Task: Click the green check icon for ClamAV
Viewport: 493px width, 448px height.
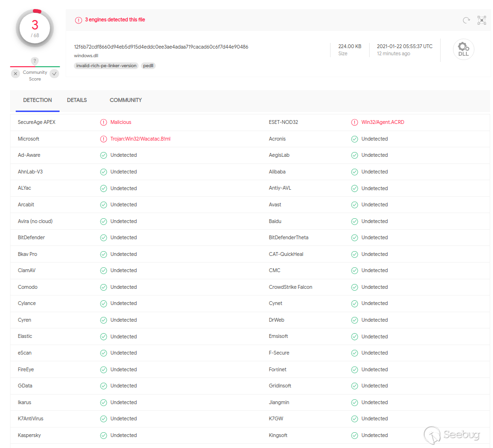Action: (x=103, y=271)
